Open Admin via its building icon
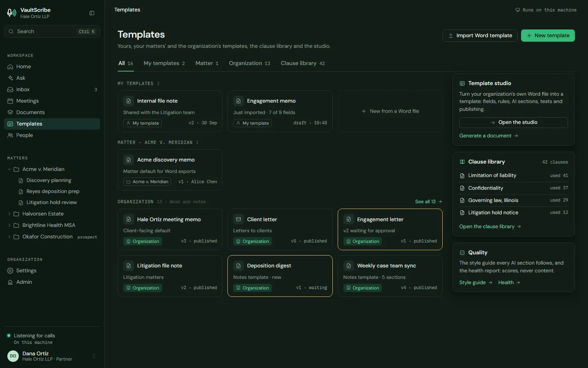The width and height of the screenshot is (588, 368). 10,282
